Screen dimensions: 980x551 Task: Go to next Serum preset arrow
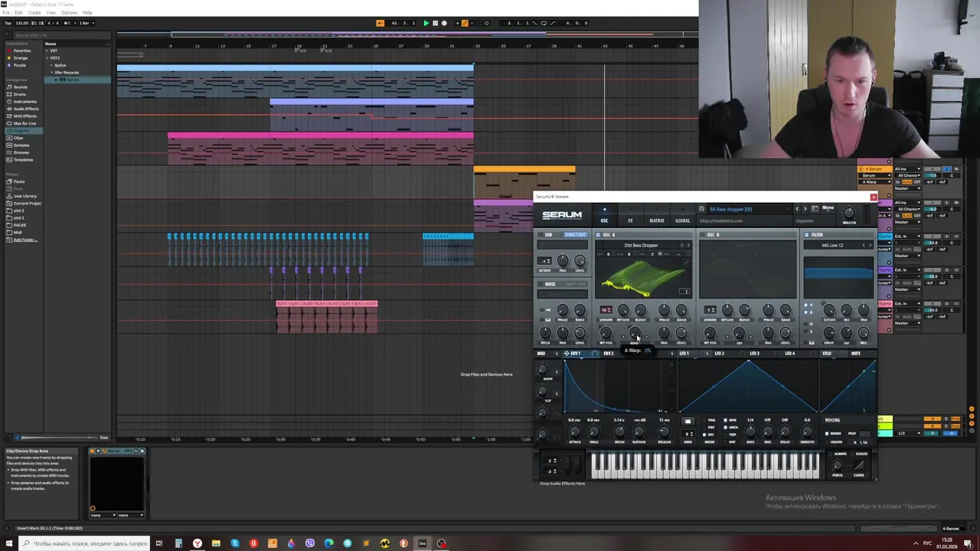[805, 209]
